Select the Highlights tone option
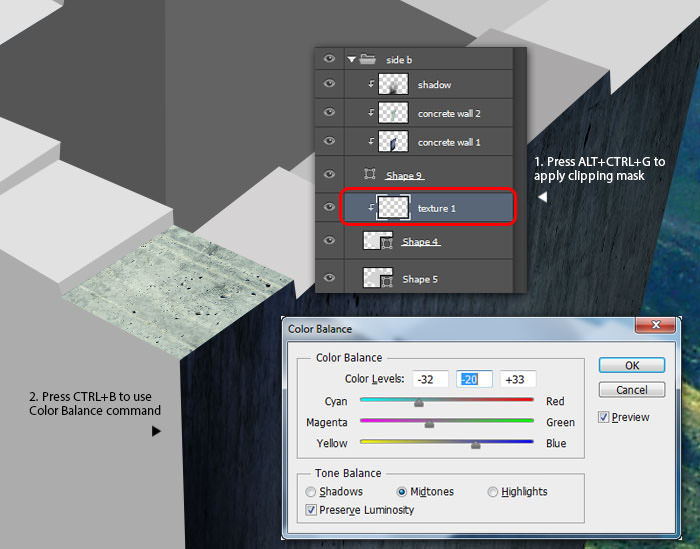Viewport: 700px width, 549px height. pos(492,491)
